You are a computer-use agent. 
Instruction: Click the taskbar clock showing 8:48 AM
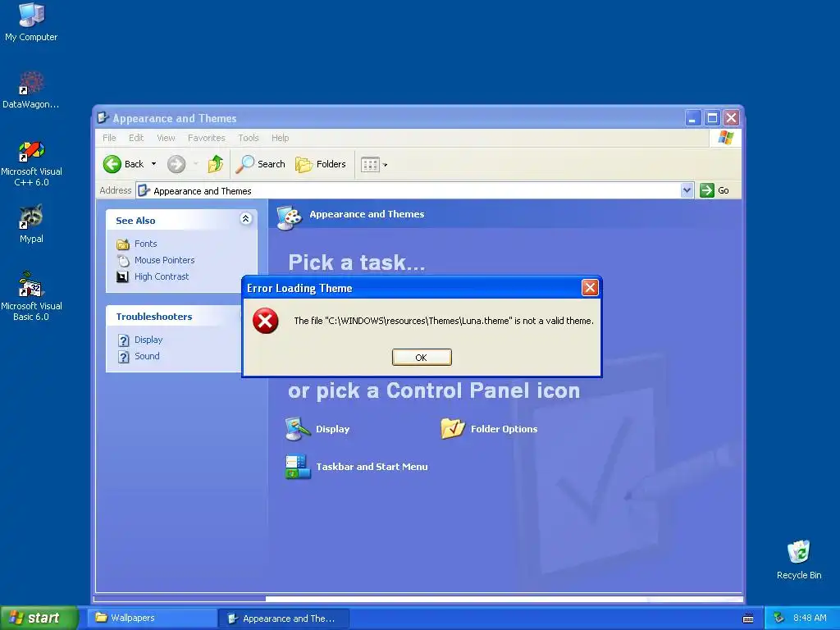click(x=810, y=619)
